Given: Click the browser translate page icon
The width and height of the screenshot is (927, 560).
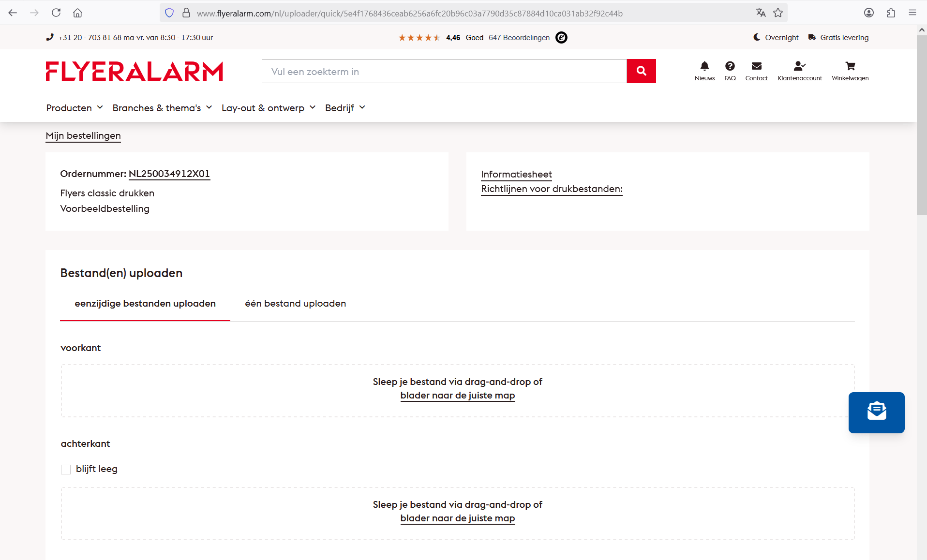Looking at the screenshot, I should 761,13.
